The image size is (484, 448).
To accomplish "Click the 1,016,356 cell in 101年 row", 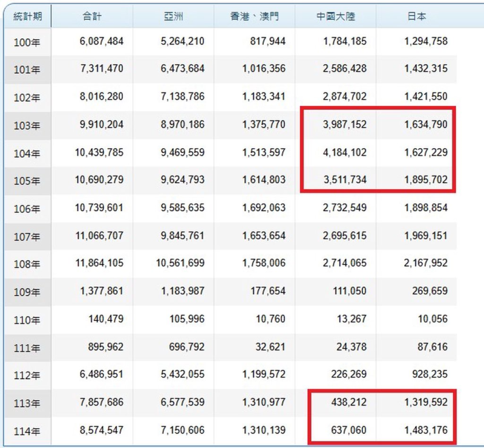I will click(263, 69).
